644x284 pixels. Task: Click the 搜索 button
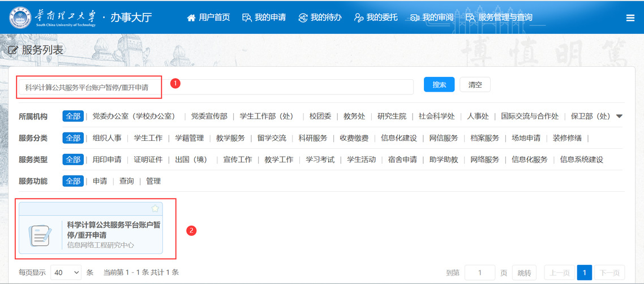[x=439, y=84]
